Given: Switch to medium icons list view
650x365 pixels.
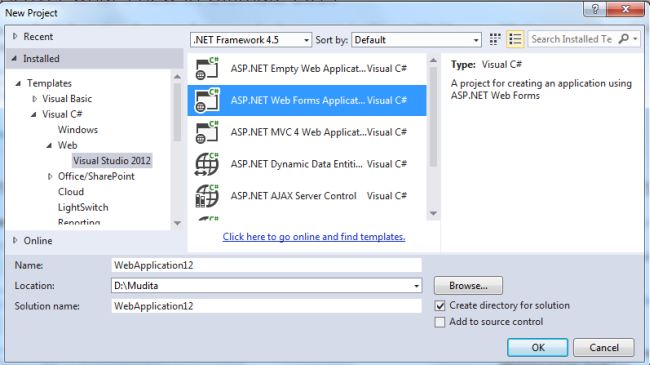Looking at the screenshot, I should (x=515, y=39).
